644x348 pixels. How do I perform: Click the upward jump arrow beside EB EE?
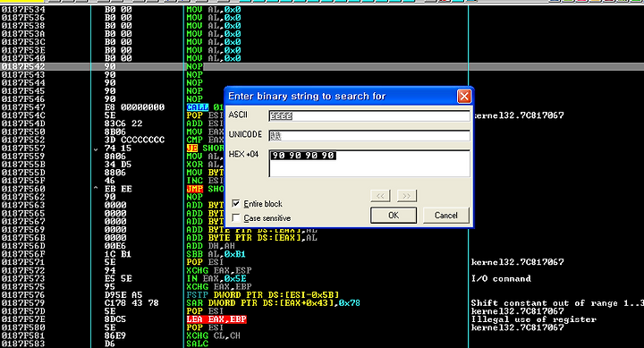pyautogui.click(x=96, y=189)
